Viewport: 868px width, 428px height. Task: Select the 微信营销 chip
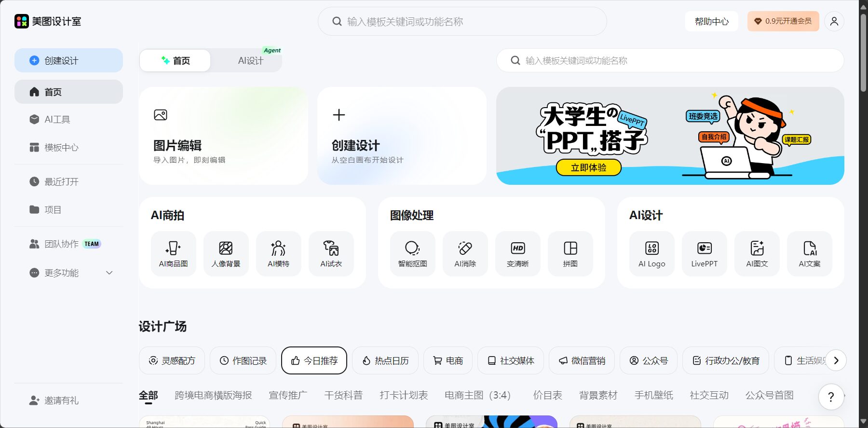point(582,360)
